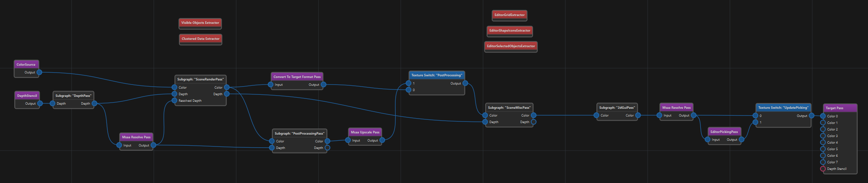868x183 pixels.
Task: Click PostProcessingPass output Color pin
Action: [327, 141]
